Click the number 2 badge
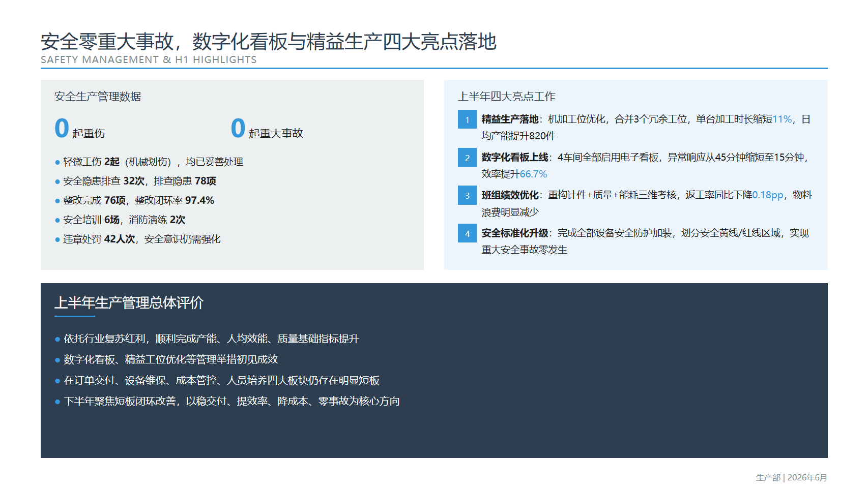 (467, 158)
